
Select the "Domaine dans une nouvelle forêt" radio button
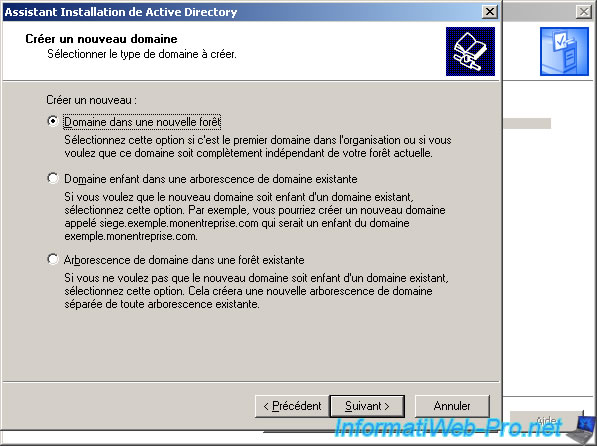53,121
